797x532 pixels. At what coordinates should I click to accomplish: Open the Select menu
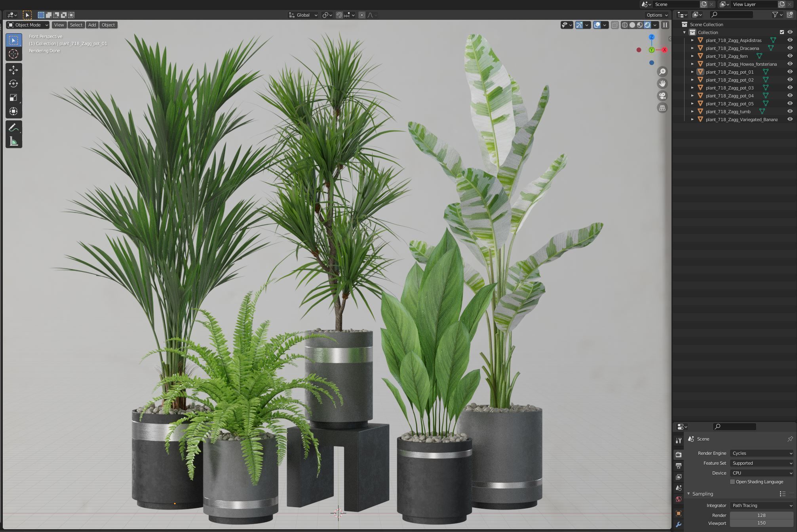click(76, 25)
